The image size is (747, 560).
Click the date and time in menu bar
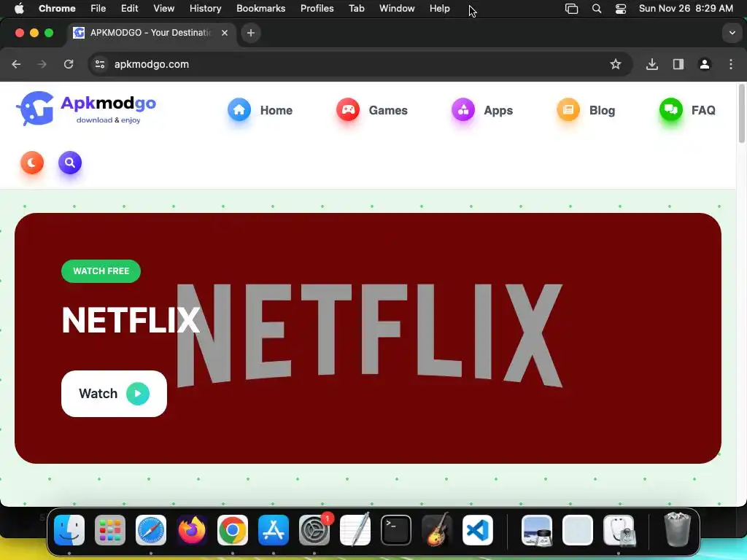click(x=686, y=9)
